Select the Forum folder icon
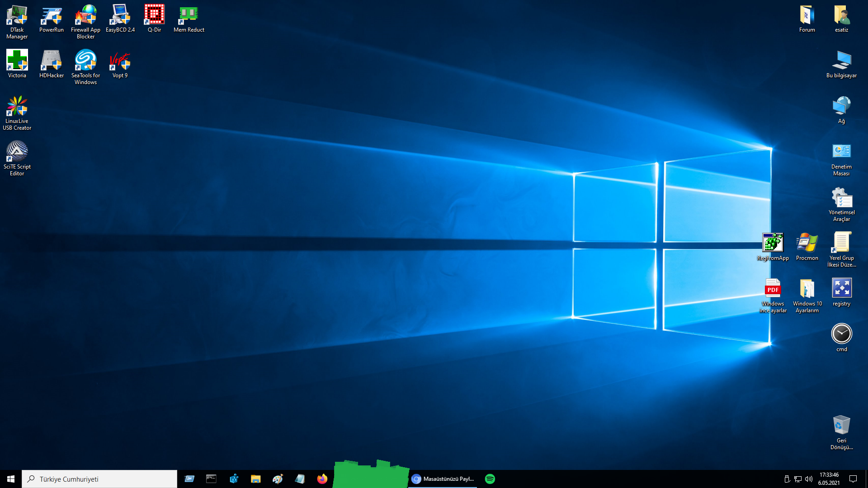Screen dimensions: 868x488 tap(807, 19)
